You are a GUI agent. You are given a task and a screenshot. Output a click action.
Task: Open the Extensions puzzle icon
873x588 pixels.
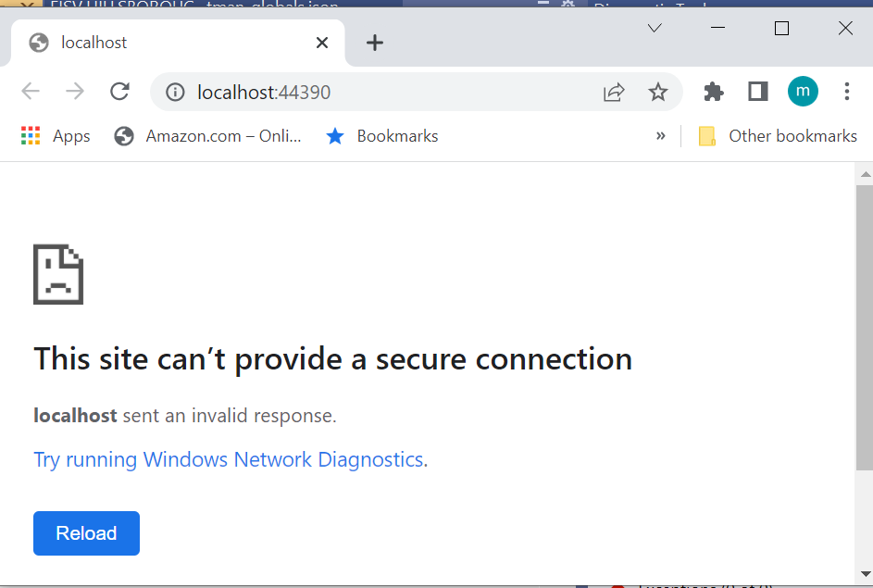click(x=713, y=91)
